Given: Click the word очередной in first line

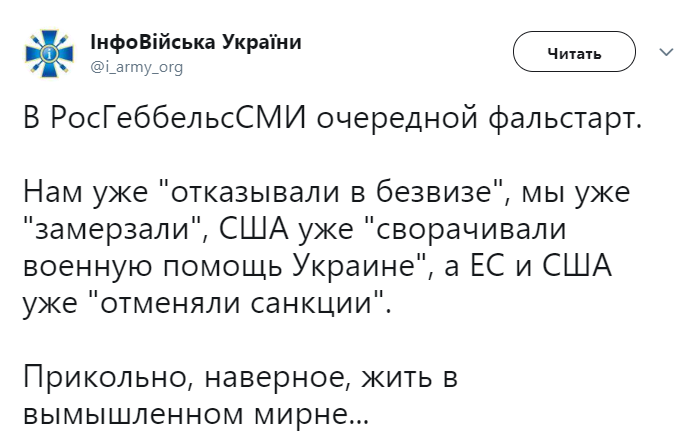Looking at the screenshot, I should (x=397, y=119).
